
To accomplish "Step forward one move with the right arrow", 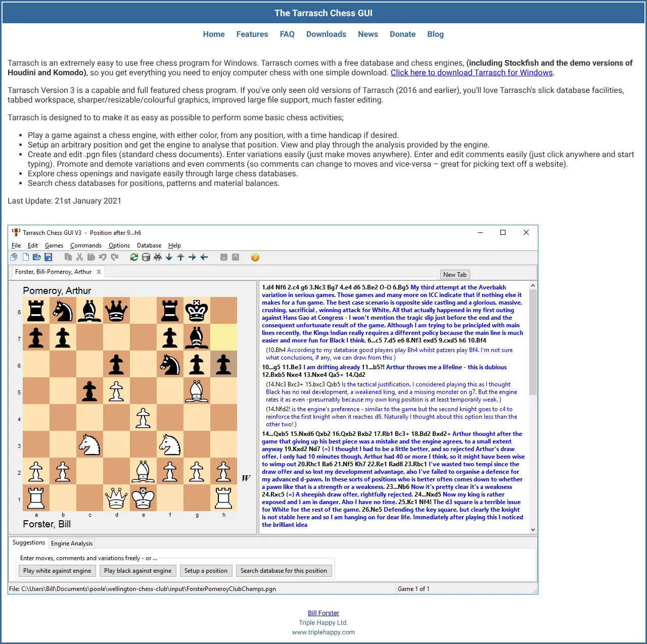I will tap(192, 257).
